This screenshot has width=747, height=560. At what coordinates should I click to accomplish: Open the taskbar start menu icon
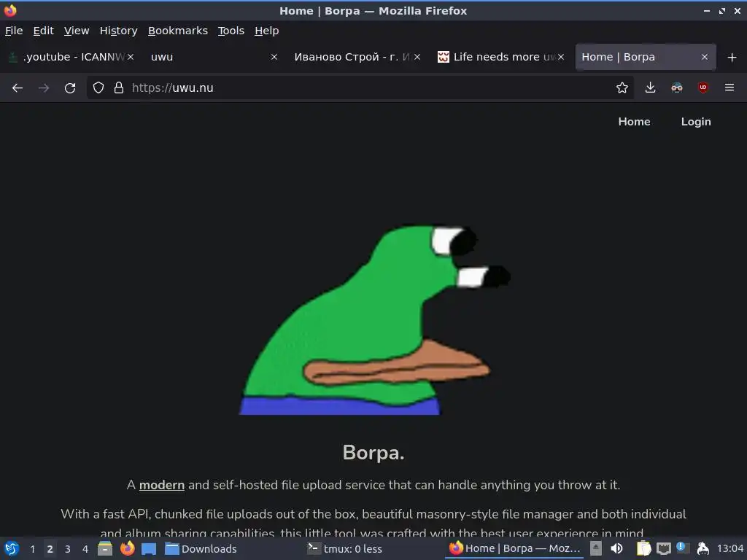(12, 548)
